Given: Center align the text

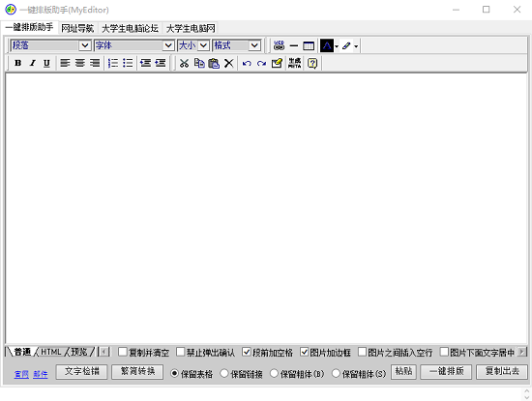Looking at the screenshot, I should (79, 63).
